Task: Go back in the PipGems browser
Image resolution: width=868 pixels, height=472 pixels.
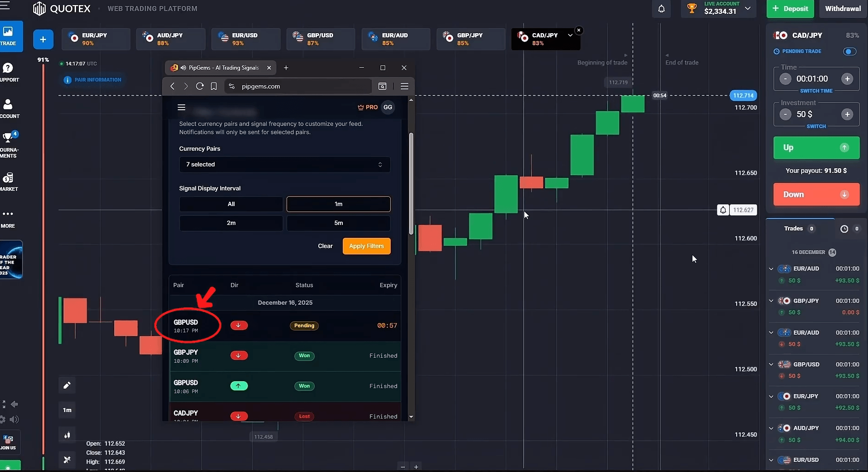Action: [x=172, y=86]
